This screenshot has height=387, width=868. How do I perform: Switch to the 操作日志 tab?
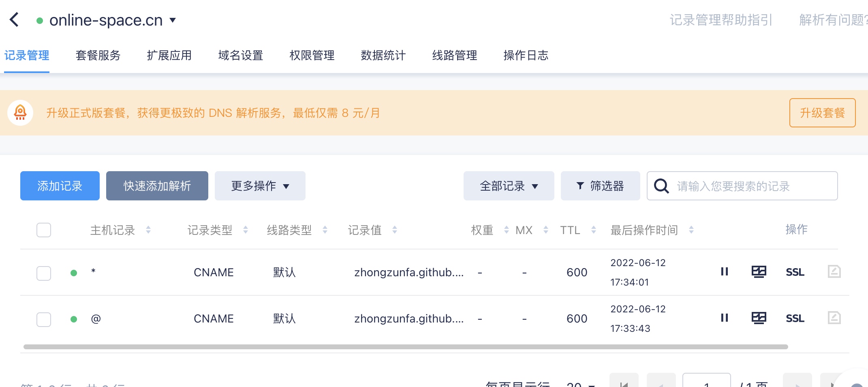tap(526, 55)
